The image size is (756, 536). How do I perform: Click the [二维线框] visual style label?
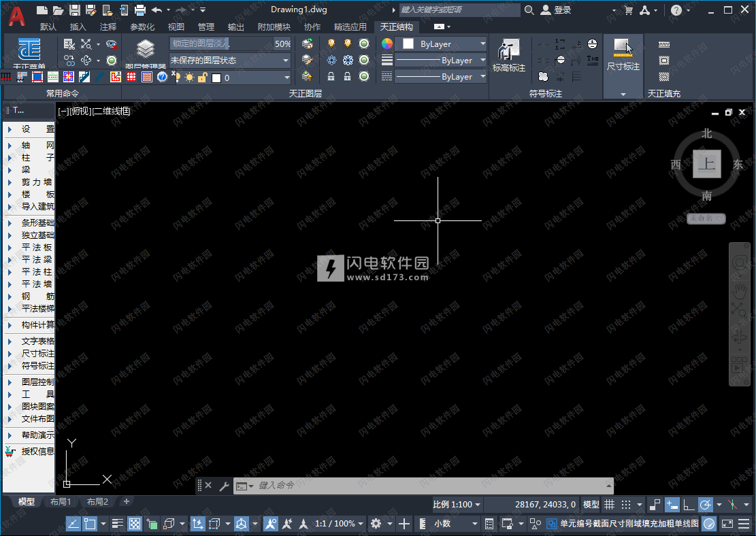coord(112,112)
